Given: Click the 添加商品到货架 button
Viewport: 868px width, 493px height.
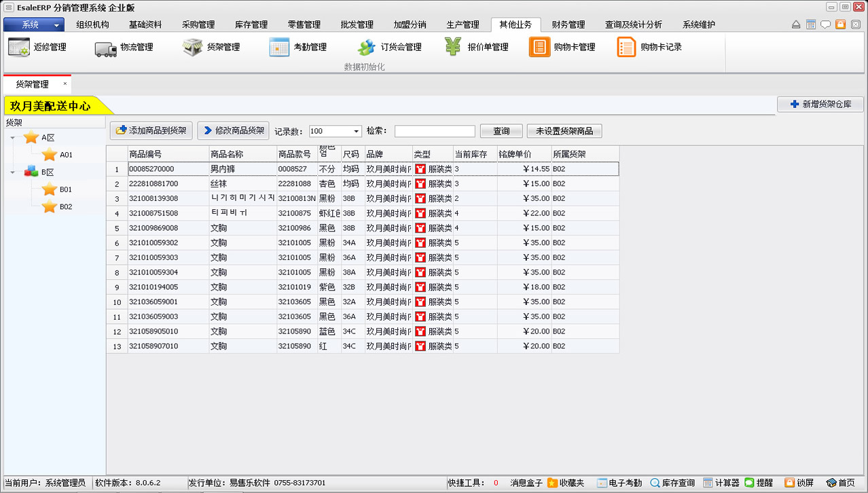Looking at the screenshot, I should [x=151, y=130].
